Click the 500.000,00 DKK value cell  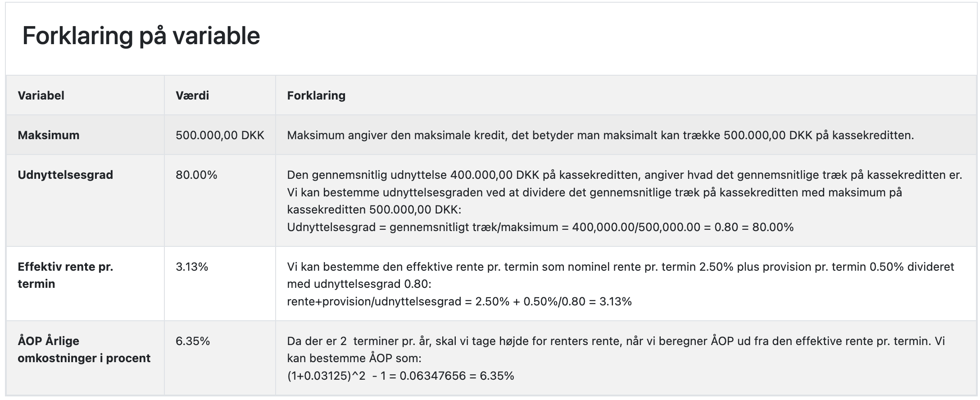pos(220,135)
